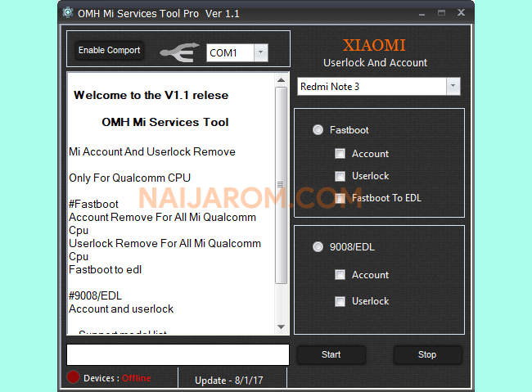Check Userlock under Fastboot
The width and height of the screenshot is (532, 392).
tap(340, 176)
